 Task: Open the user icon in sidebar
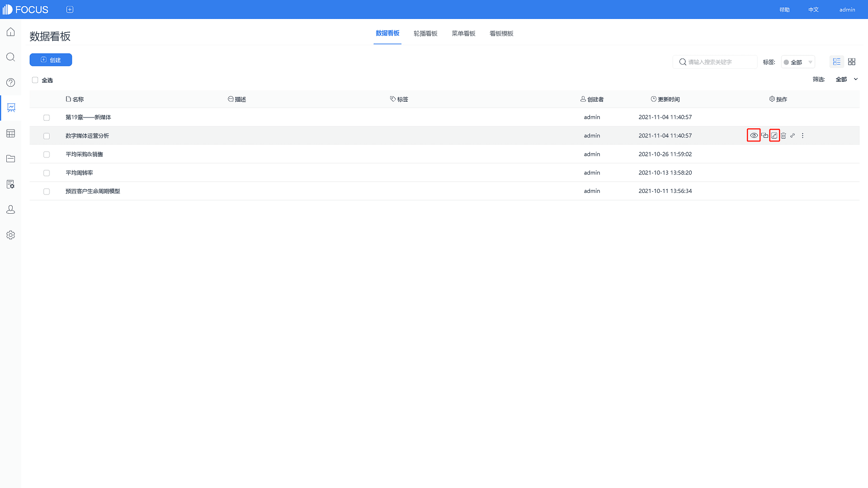11,210
